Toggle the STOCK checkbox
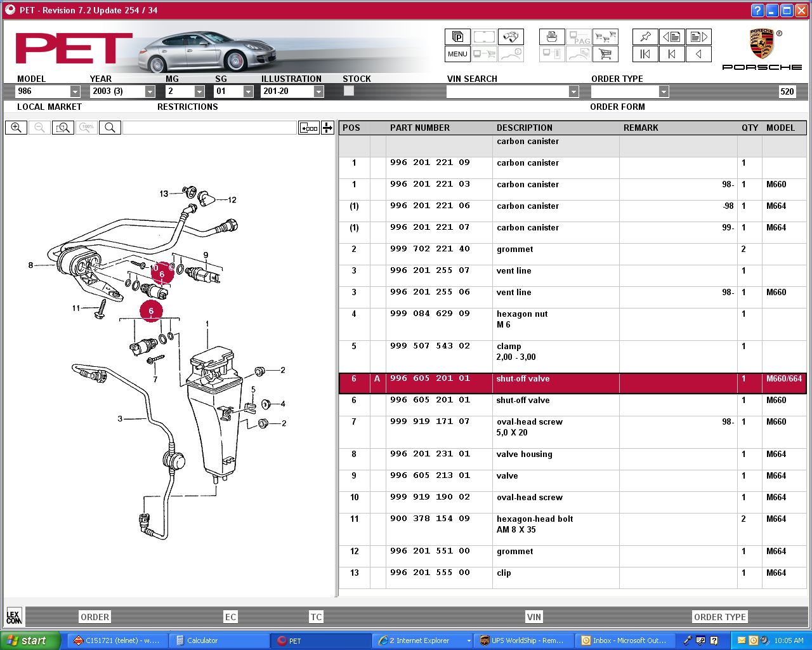 click(348, 91)
